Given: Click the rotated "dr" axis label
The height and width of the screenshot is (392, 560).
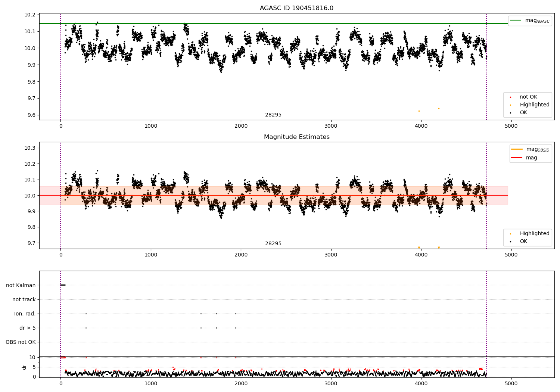Looking at the screenshot, I should (24, 367).
